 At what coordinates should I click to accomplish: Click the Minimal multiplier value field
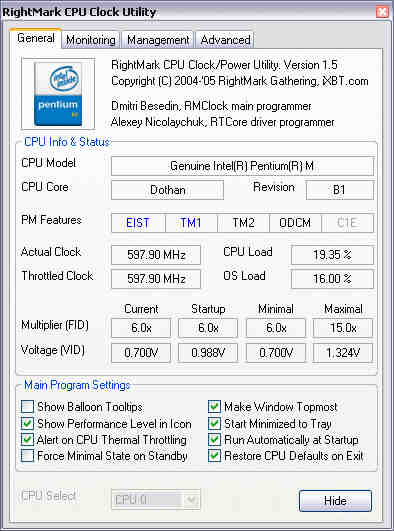point(276,328)
